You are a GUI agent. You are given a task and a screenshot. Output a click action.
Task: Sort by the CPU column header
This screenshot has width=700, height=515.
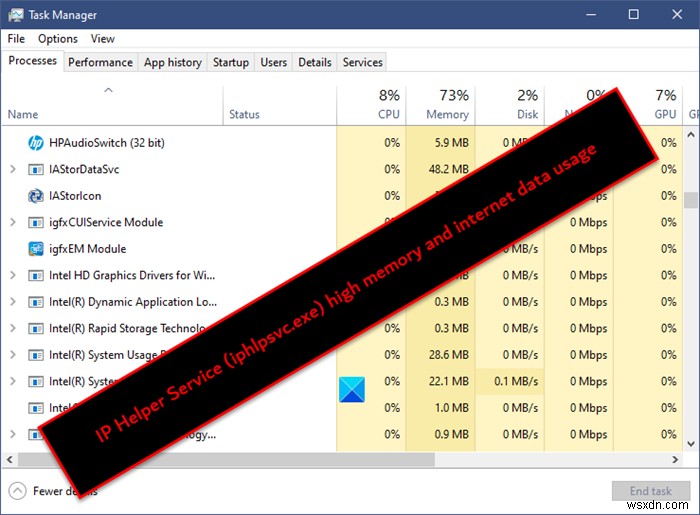(x=371, y=105)
